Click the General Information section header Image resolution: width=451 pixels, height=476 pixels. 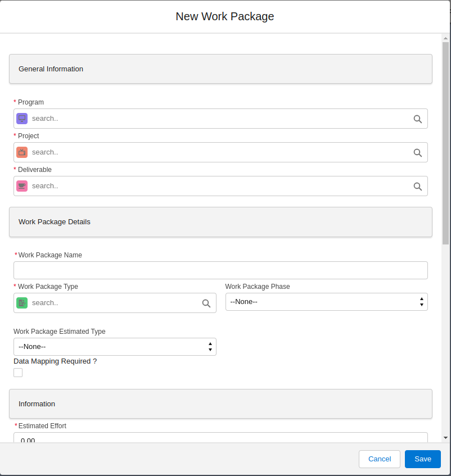coord(220,69)
